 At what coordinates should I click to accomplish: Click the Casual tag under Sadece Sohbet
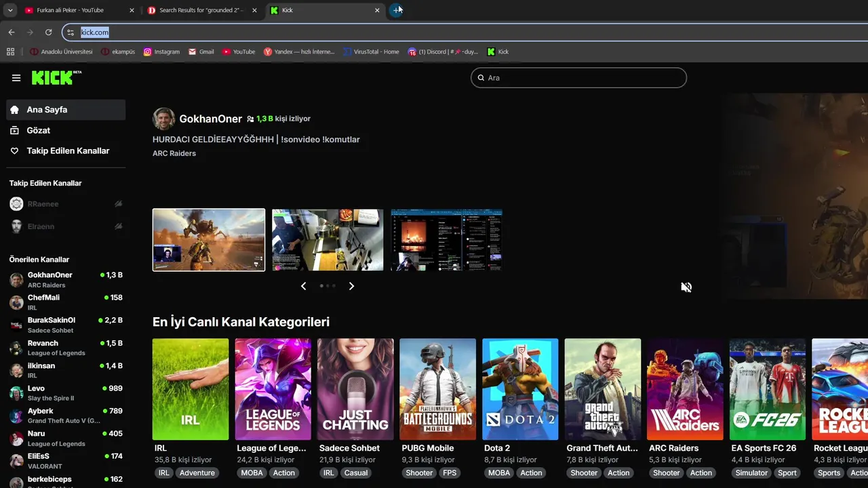pyautogui.click(x=355, y=473)
